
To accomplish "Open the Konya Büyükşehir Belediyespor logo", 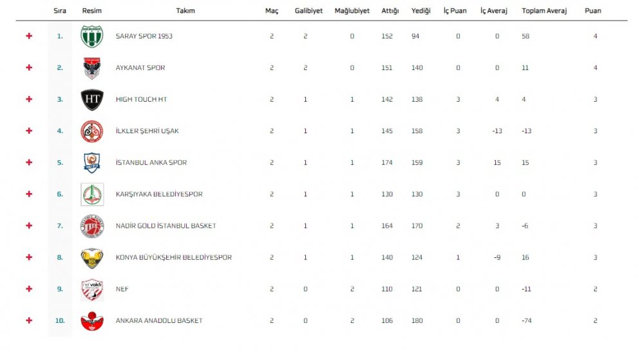I will pyautogui.click(x=92, y=258).
